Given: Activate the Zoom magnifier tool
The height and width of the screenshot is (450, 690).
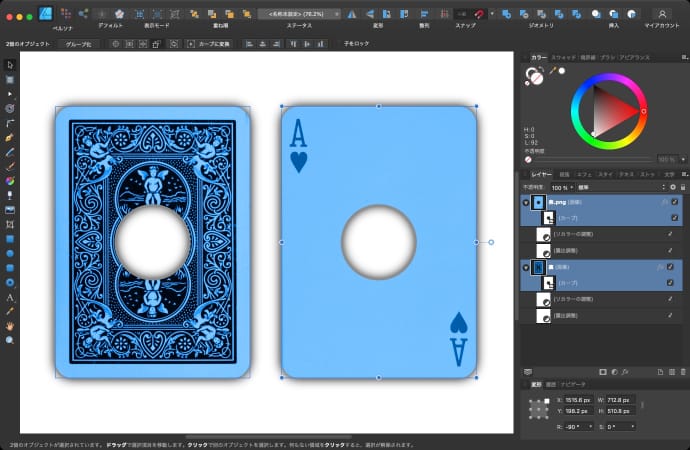Looking at the screenshot, I should tap(10, 340).
